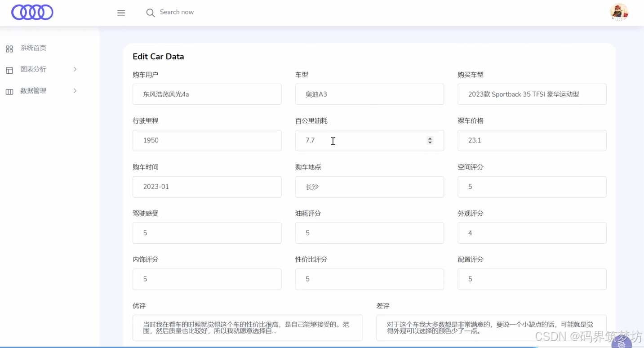Focus the Search now field
The width and height of the screenshot is (644, 348).
coord(177,12)
